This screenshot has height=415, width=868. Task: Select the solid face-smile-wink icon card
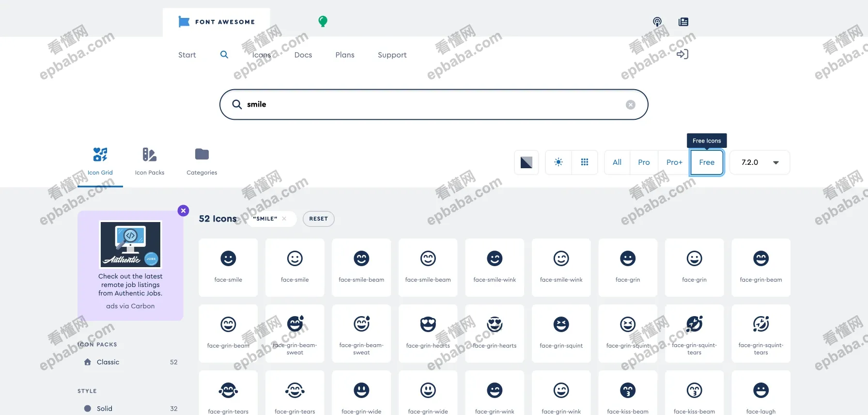495,267
